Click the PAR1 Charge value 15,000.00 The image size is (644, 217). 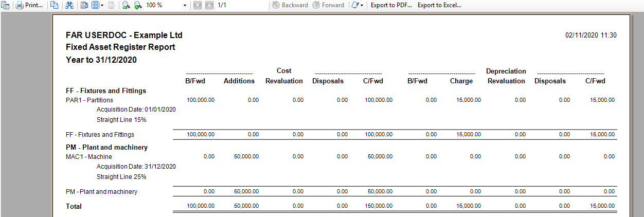coord(469,100)
